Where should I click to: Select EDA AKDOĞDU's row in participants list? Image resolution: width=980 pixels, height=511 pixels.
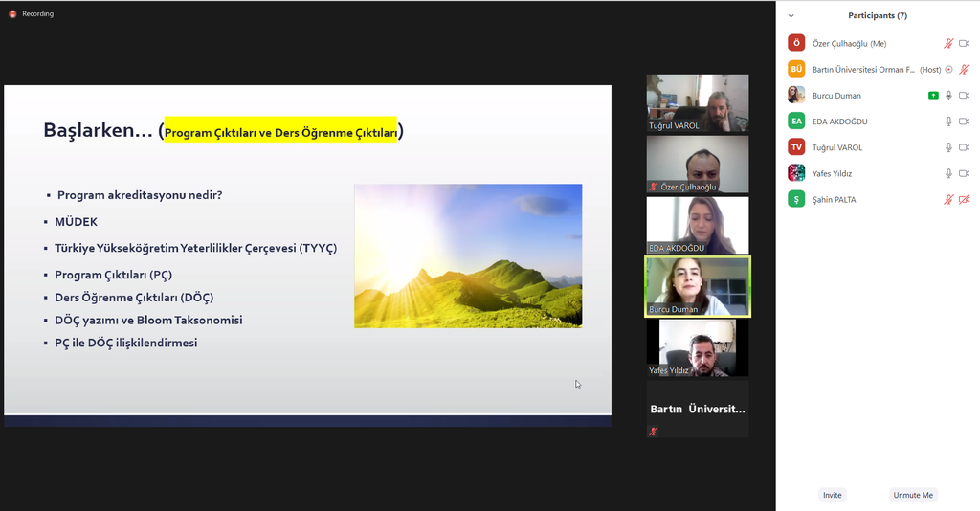842,122
